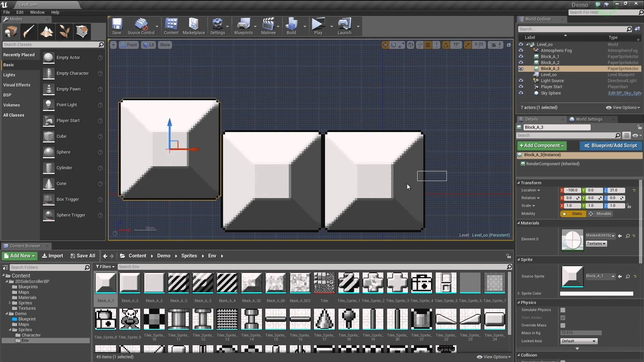Open the Locked Axis Default dropdown
The image size is (644, 362).
coord(579,341)
